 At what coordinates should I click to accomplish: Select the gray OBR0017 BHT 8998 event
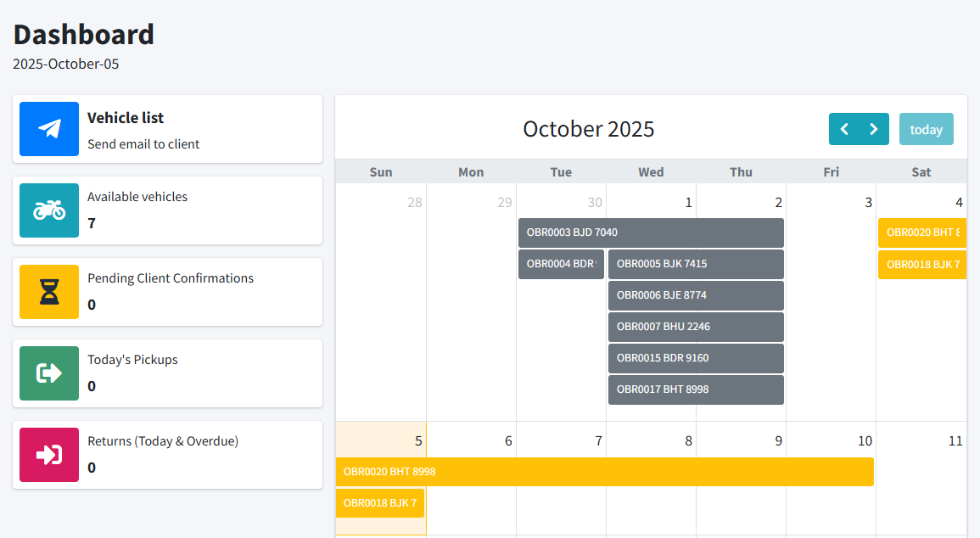[696, 389]
